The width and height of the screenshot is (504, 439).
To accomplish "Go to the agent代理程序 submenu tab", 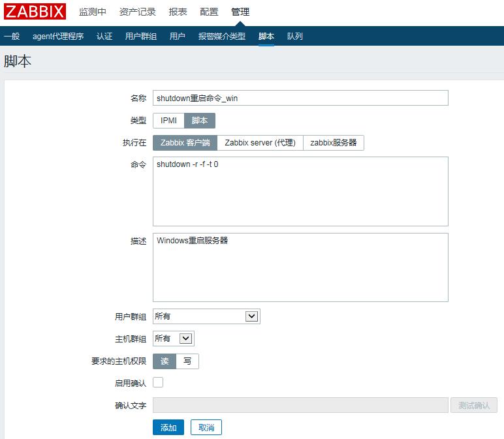I will (58, 37).
